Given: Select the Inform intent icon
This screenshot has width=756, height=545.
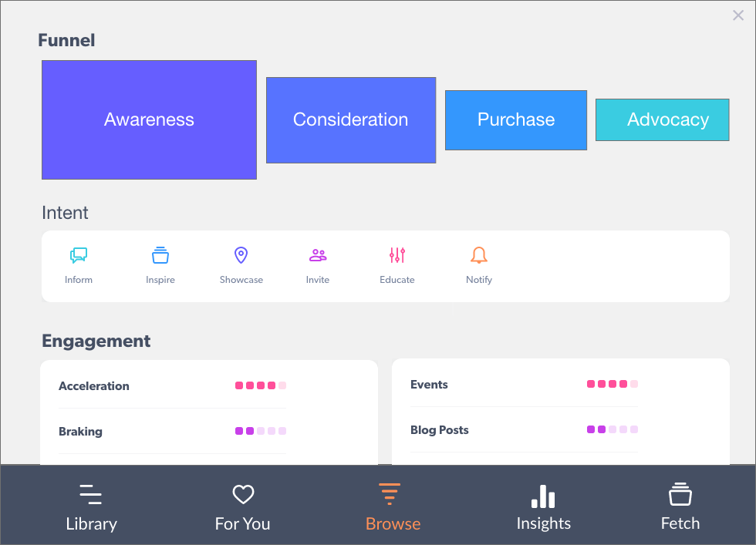Looking at the screenshot, I should [x=79, y=256].
